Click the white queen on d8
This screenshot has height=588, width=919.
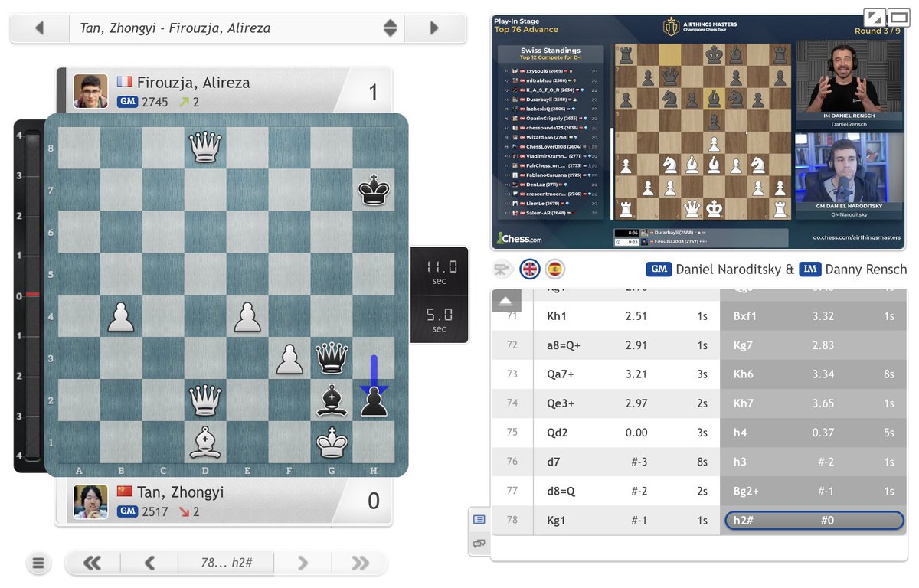point(205,148)
